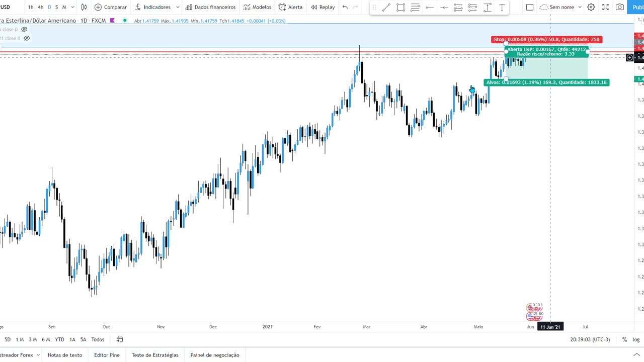Set date range to 1A
The height and width of the screenshot is (362, 644).
[x=72, y=339]
